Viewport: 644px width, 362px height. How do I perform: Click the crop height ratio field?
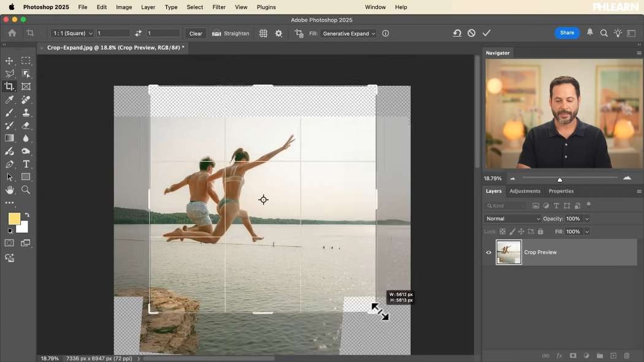tap(164, 33)
